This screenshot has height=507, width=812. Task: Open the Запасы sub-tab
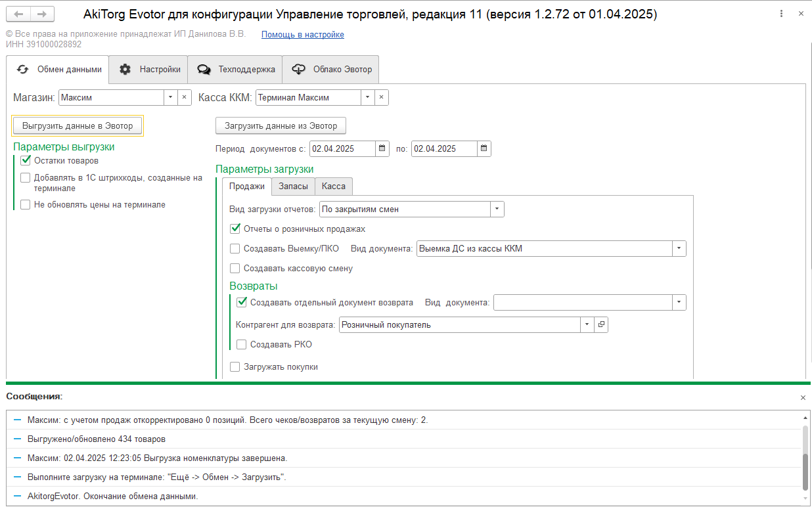pos(293,187)
